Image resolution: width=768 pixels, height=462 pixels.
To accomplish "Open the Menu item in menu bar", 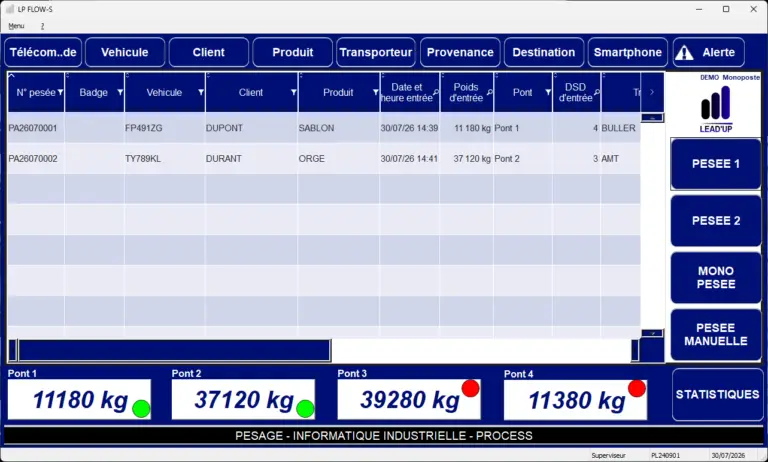I will pos(16,26).
